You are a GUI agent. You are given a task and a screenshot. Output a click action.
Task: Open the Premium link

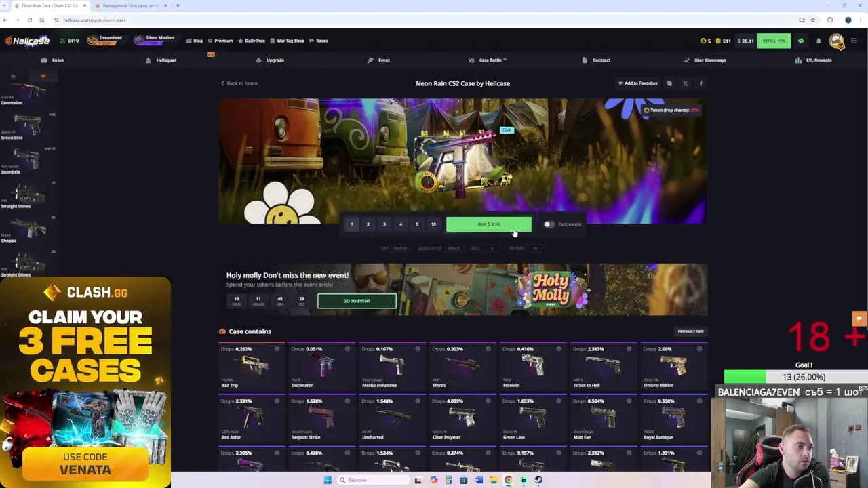[x=220, y=41]
